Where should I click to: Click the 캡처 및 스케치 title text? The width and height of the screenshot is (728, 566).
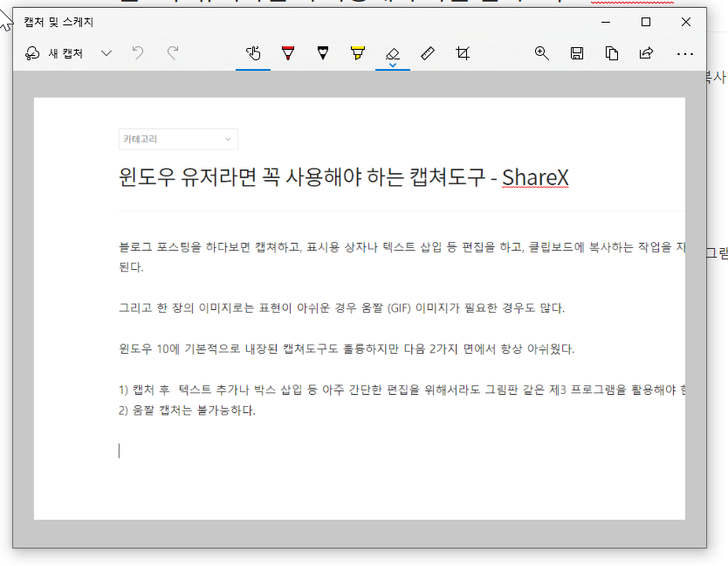(58, 22)
